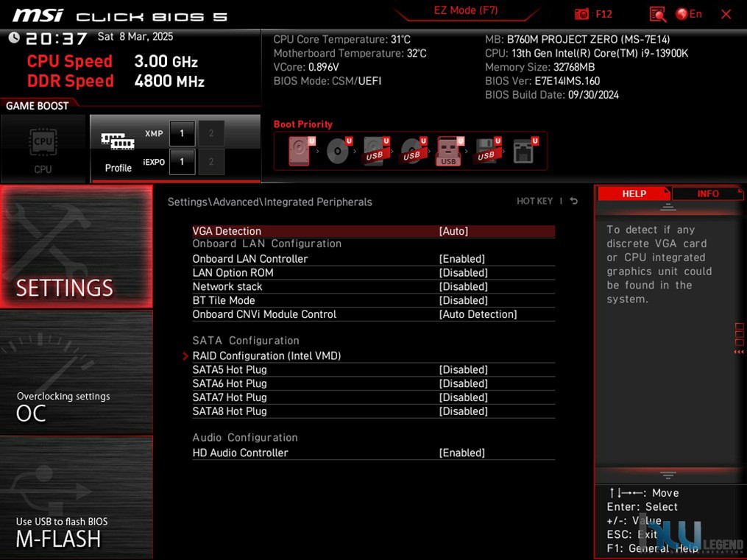Open the OC overclocking settings section

[x=77, y=372]
